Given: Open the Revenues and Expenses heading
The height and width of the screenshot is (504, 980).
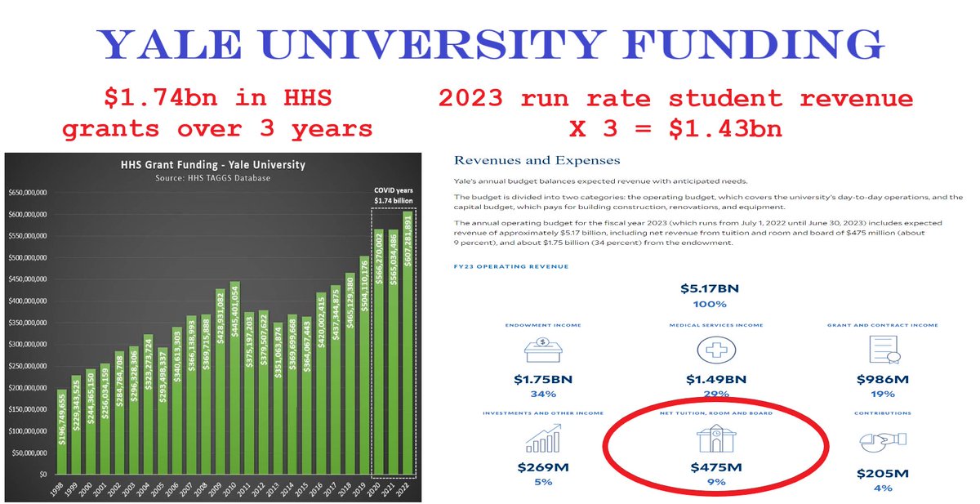Looking at the screenshot, I should (538, 159).
